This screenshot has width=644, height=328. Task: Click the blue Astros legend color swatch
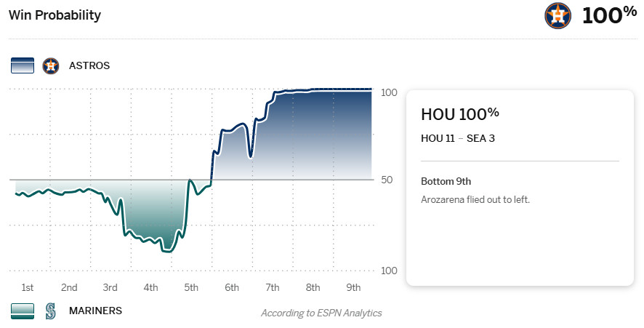point(23,65)
